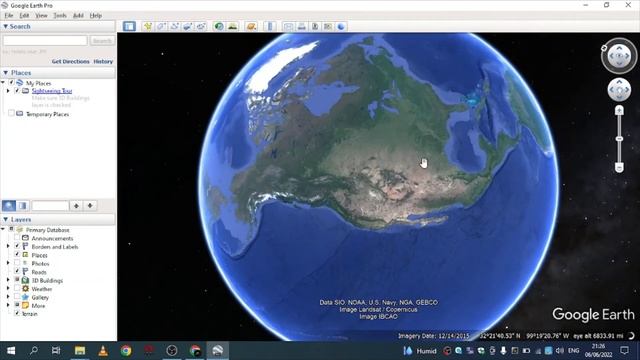Expand the Gallery layer arrow
This screenshot has height=360, width=640.
pyautogui.click(x=8, y=297)
